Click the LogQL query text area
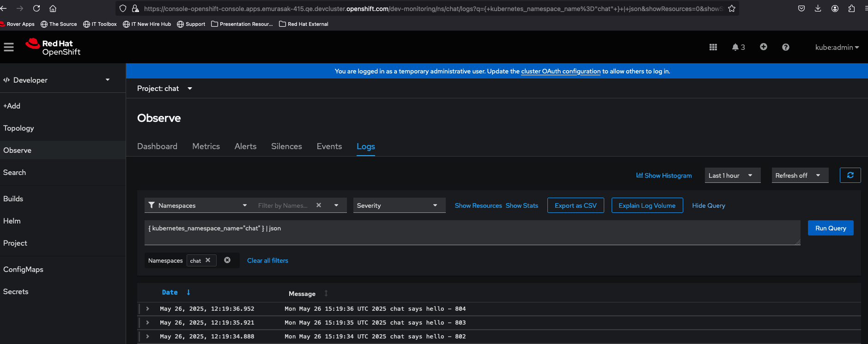The image size is (868, 344). pos(471,232)
